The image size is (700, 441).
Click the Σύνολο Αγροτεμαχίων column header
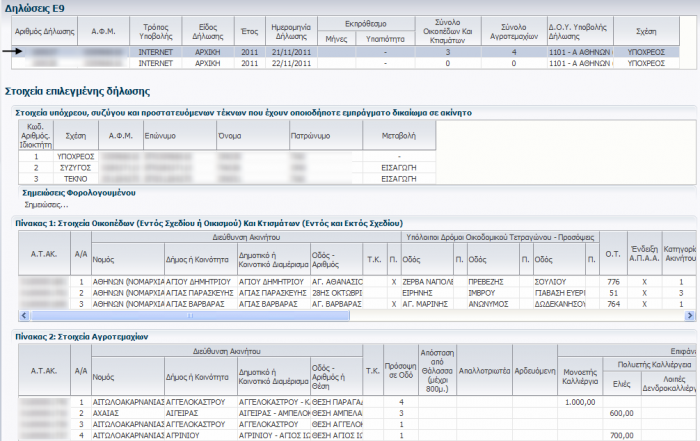click(513, 30)
